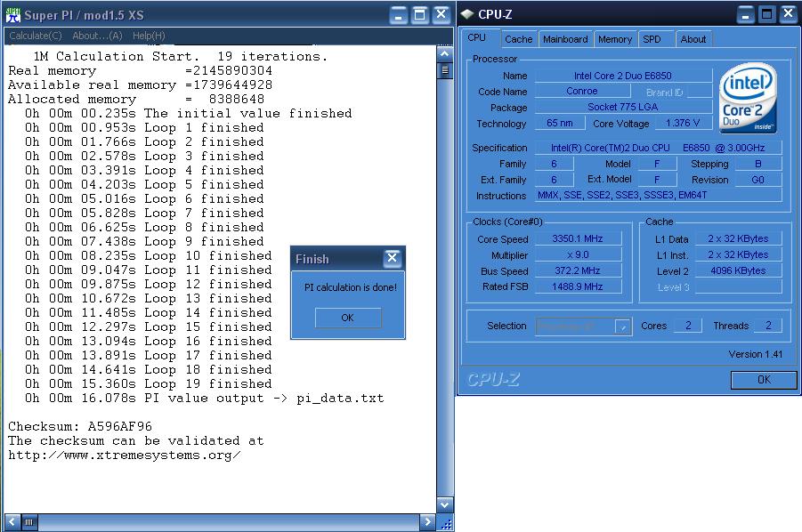This screenshot has height=532, width=802.
Task: Expand the processor Selection dropdown in CPU-Z
Action: coord(622,326)
